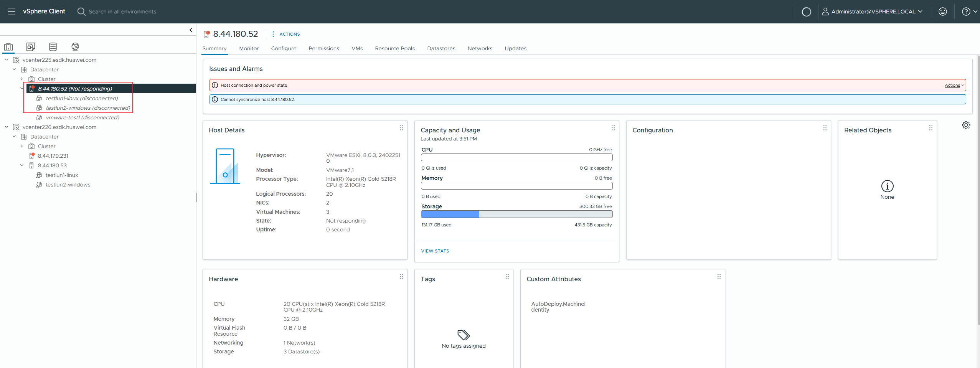Click the Memory usage bar
The width and height of the screenshot is (980, 368).
click(516, 186)
